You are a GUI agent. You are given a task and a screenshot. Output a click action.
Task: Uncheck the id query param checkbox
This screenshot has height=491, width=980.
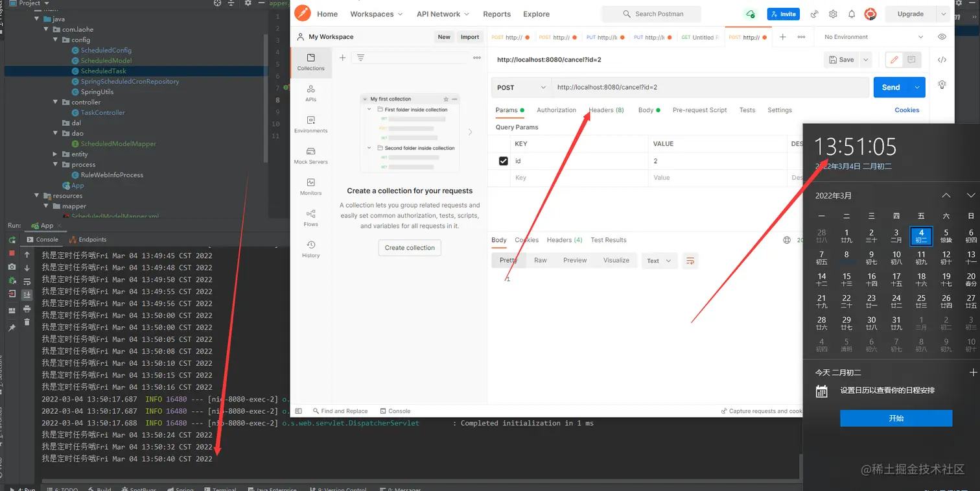[x=504, y=161]
